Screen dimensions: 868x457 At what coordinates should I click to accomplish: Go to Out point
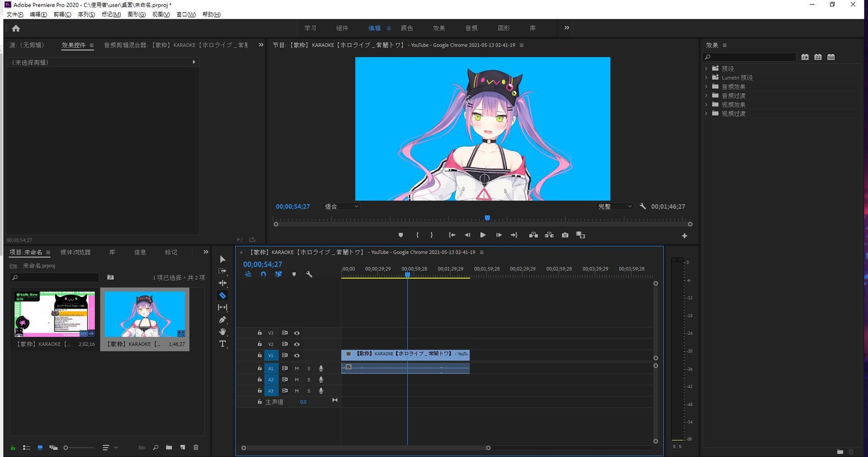coord(514,235)
